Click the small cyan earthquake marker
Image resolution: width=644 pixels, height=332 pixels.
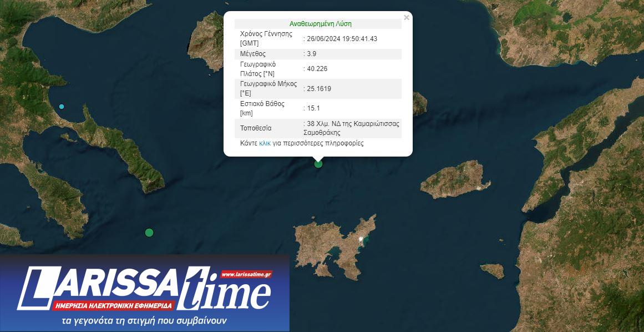coord(62,107)
